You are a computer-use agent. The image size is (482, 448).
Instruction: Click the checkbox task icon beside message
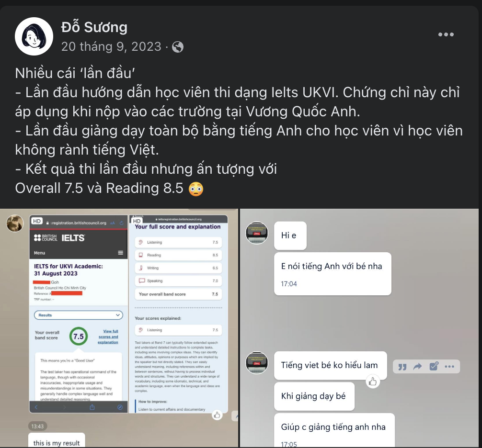click(x=434, y=366)
